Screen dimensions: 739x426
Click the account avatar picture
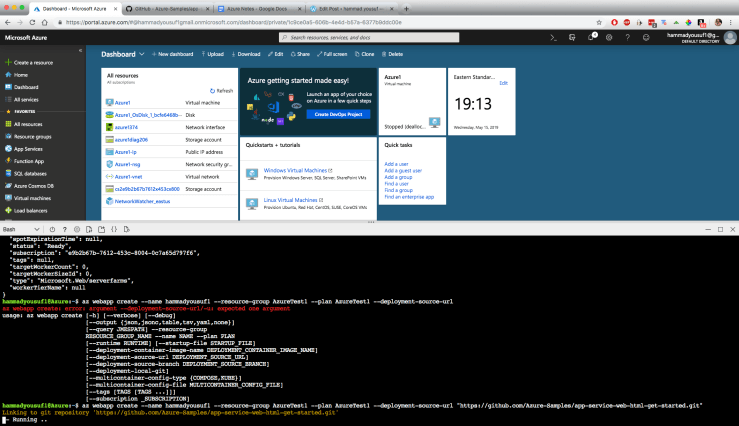[x=730, y=37]
